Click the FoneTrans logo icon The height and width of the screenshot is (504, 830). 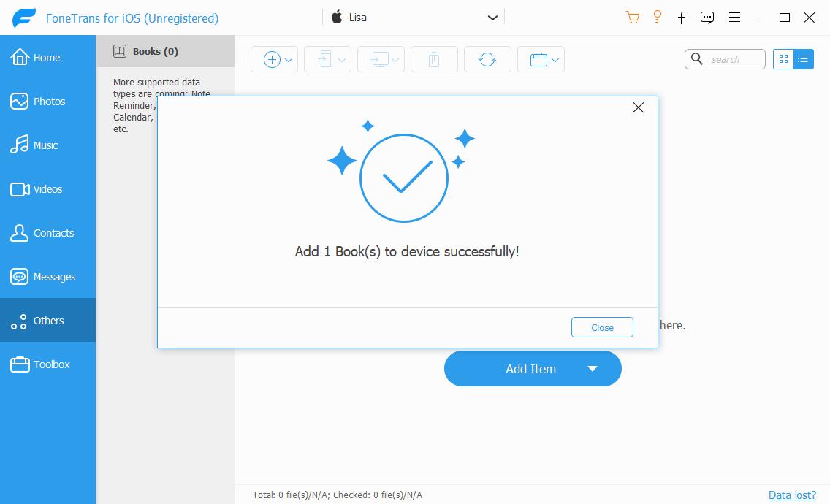[x=24, y=18]
